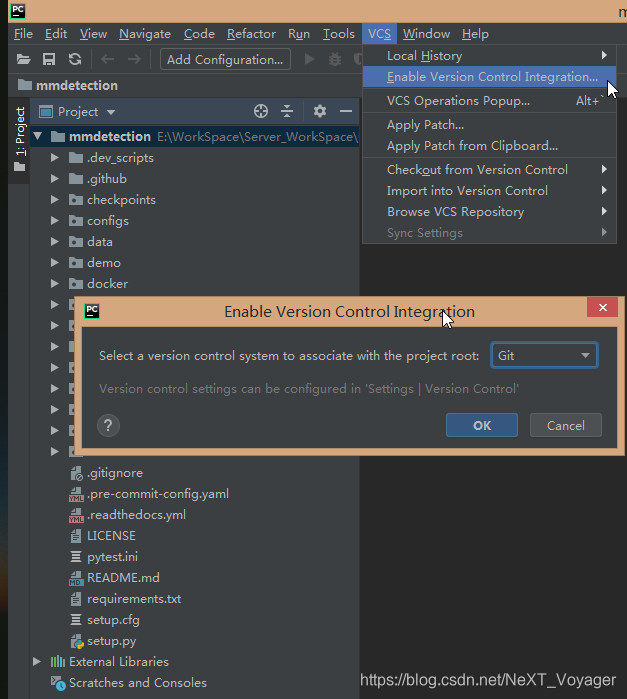Select Apply Patch menu entry

(x=489, y=125)
